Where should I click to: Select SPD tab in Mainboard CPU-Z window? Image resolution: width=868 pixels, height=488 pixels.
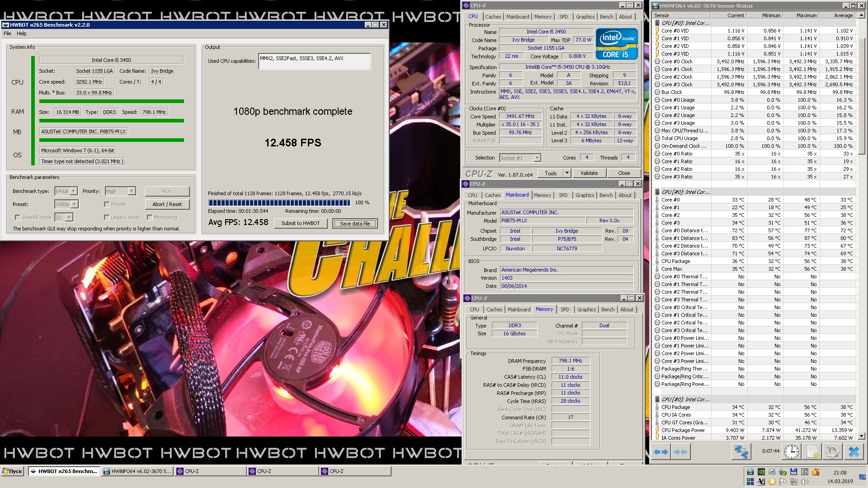pos(563,195)
